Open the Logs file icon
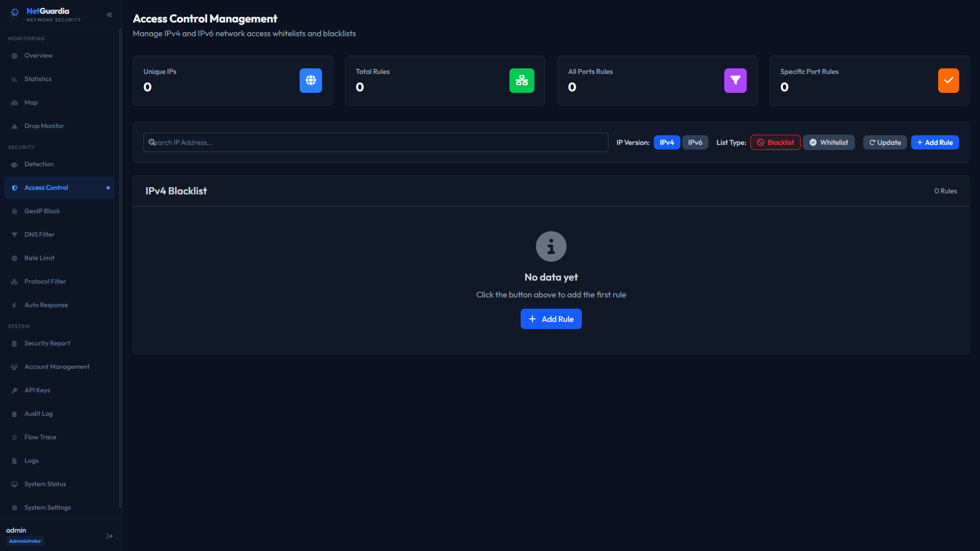 (14, 461)
